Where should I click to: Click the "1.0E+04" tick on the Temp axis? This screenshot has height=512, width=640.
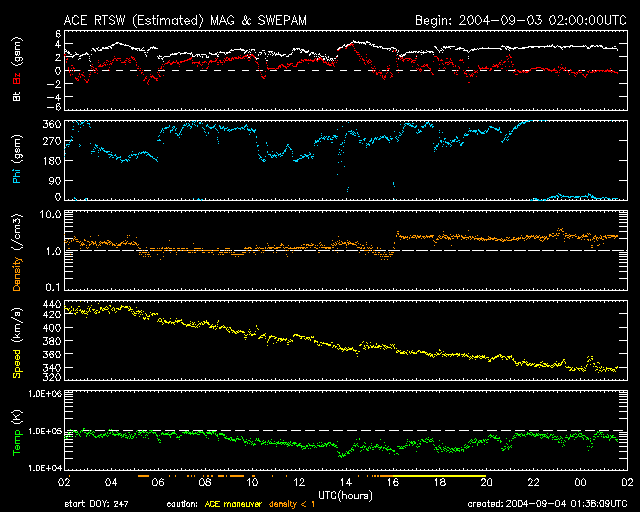tap(45, 468)
